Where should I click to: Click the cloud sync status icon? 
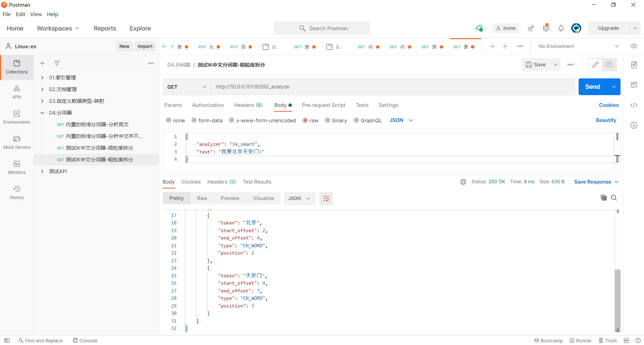tap(479, 28)
